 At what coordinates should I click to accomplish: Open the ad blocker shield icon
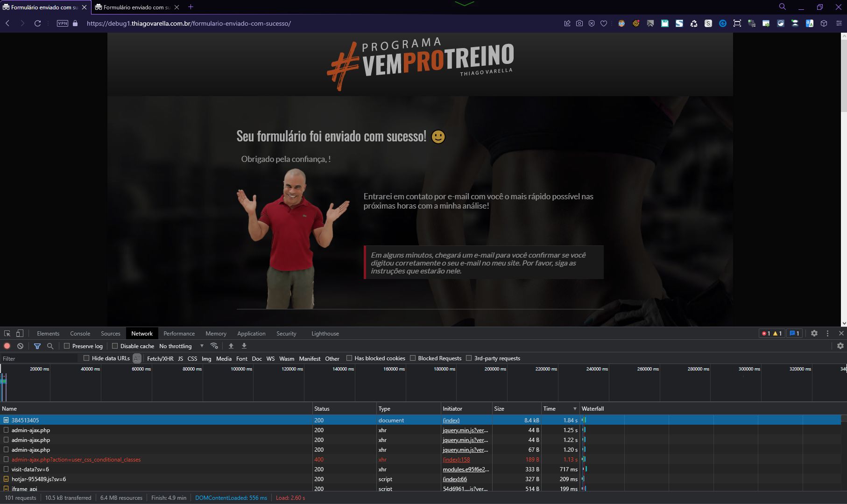point(592,23)
